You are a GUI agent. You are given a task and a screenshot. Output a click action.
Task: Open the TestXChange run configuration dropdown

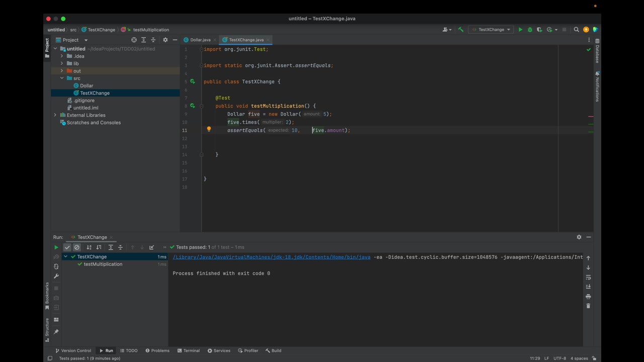click(x=491, y=30)
